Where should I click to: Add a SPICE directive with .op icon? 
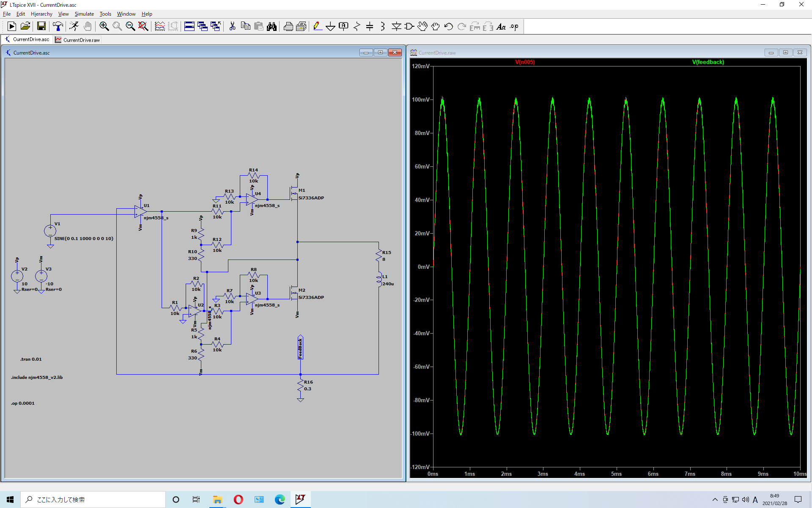click(514, 27)
